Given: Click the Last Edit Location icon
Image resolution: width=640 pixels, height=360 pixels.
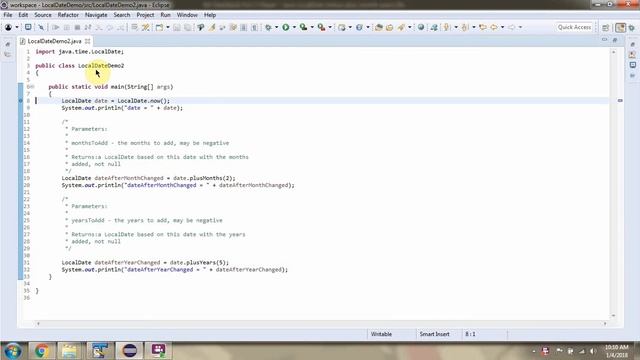Looking at the screenshot, I should 483,27.
